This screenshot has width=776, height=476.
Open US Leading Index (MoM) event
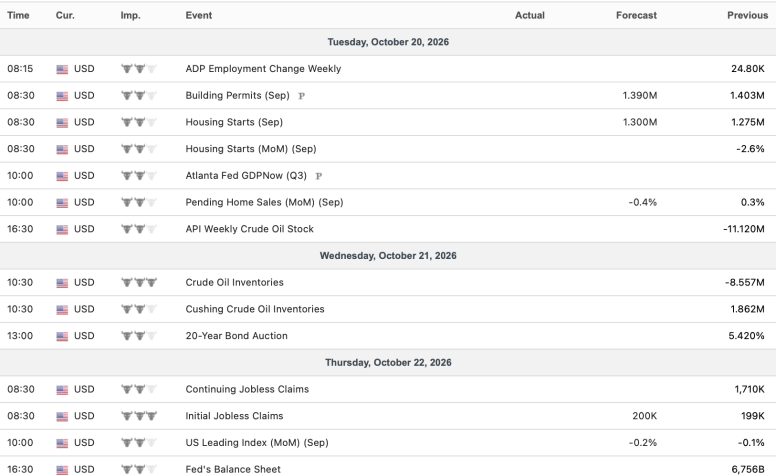(x=257, y=443)
